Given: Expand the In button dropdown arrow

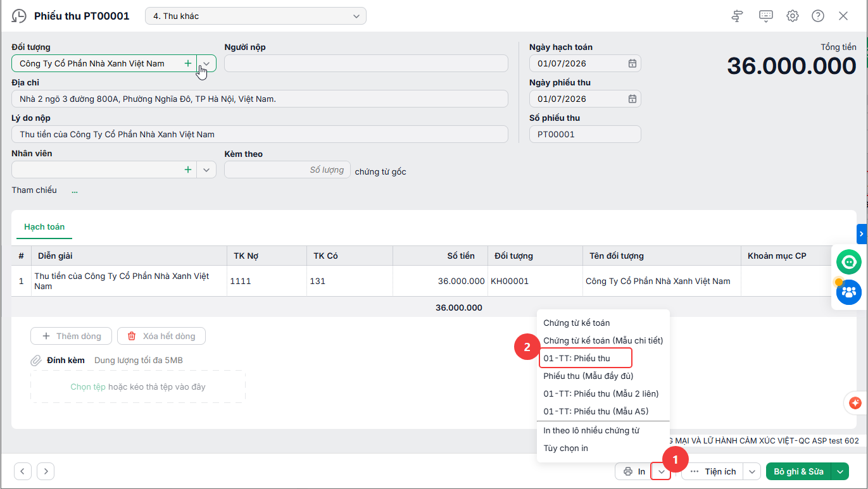Looking at the screenshot, I should [661, 471].
